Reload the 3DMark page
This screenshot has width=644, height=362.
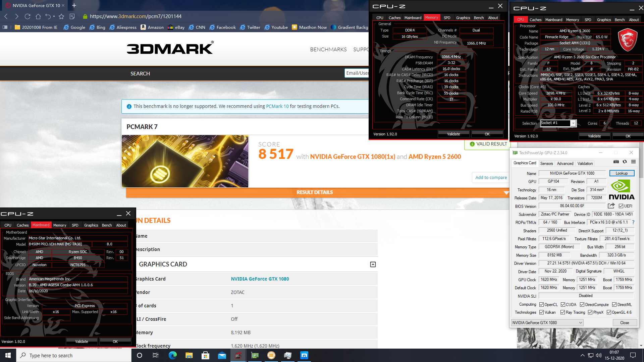28,16
